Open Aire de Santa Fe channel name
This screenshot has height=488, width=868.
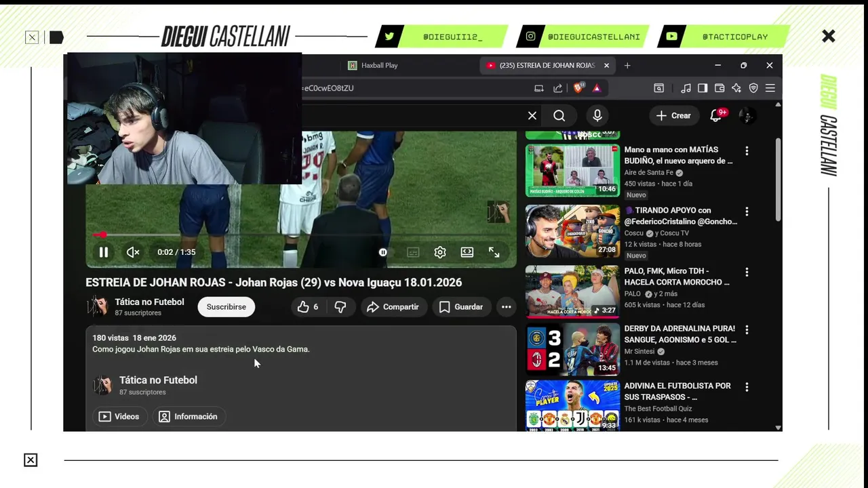coord(648,173)
